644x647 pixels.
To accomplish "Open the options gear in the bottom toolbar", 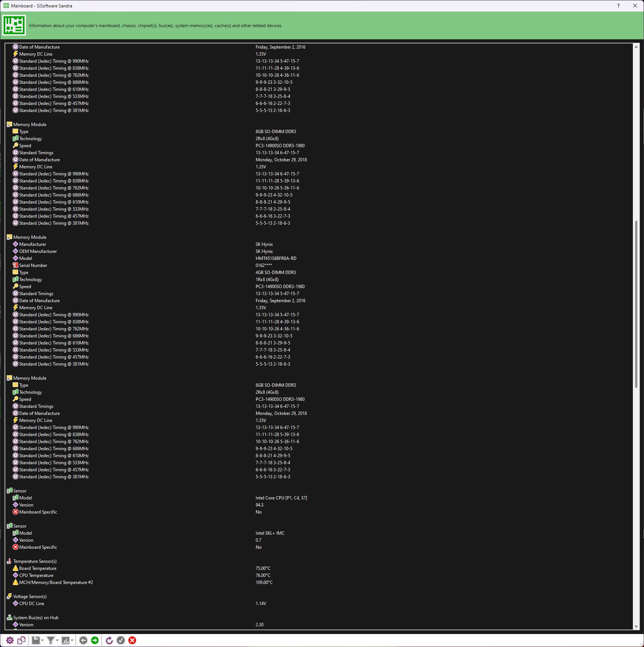I will click(x=10, y=640).
